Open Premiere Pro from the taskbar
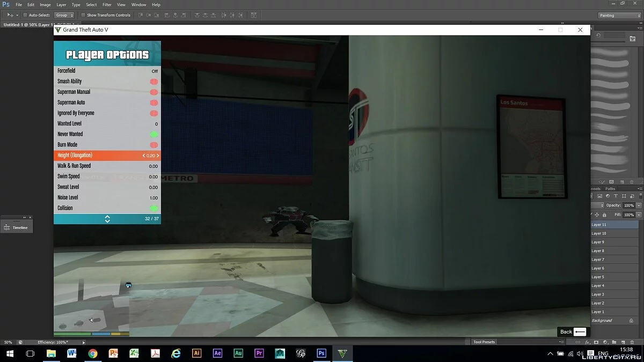Image resolution: width=644 pixels, height=362 pixels. (x=259, y=353)
